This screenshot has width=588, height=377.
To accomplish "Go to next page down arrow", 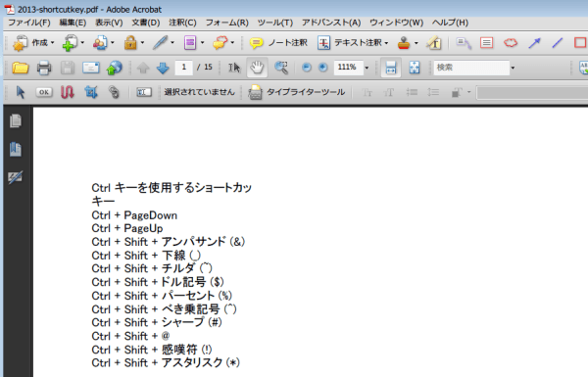I will click(163, 68).
